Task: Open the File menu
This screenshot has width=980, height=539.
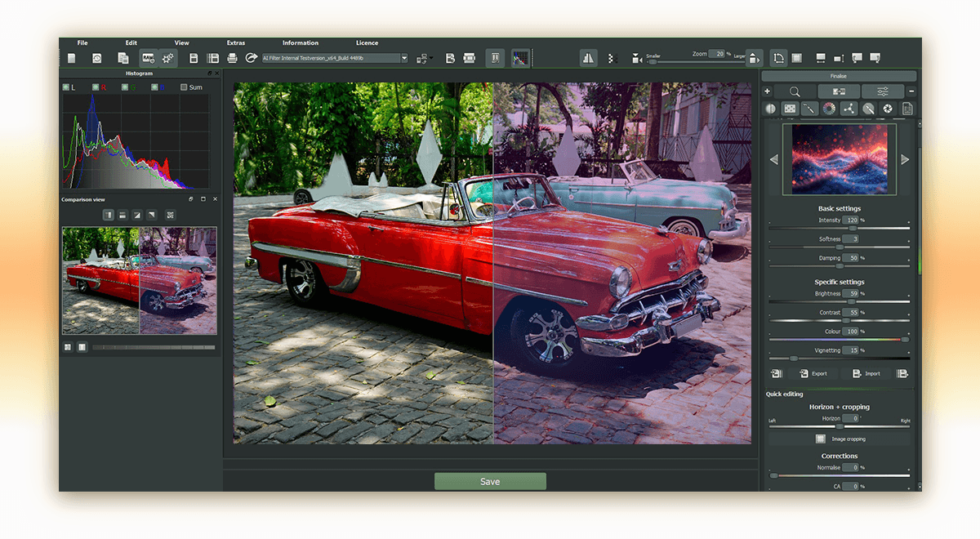Action: coord(82,42)
